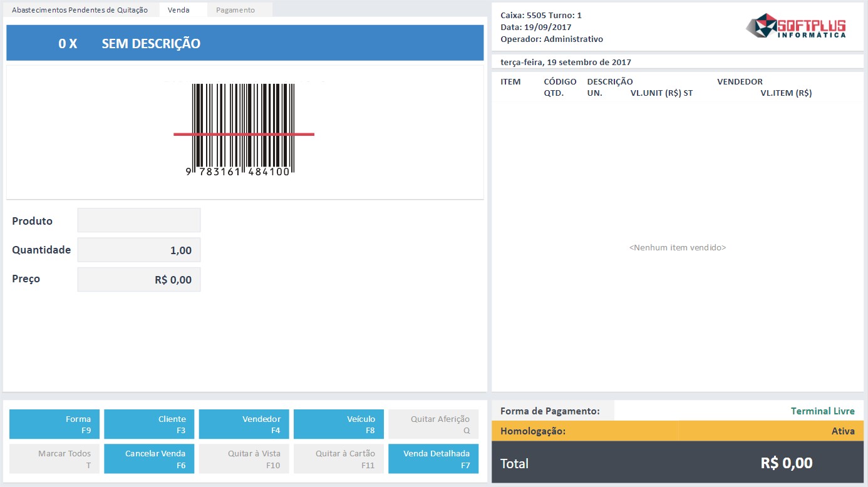Select the Pagamento tab
This screenshot has width=868, height=487.
pos(240,10)
